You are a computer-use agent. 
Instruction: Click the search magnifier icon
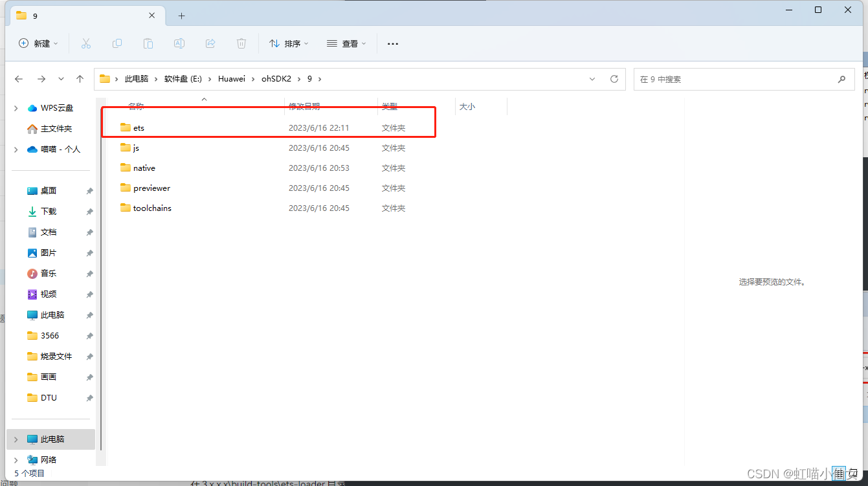click(841, 79)
